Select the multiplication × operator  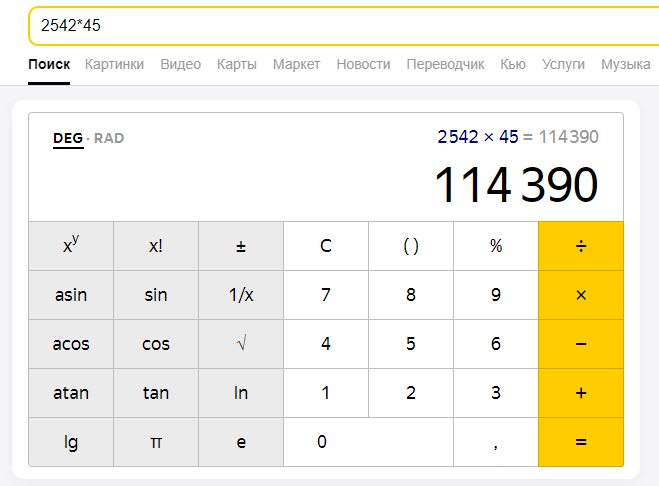click(x=581, y=295)
